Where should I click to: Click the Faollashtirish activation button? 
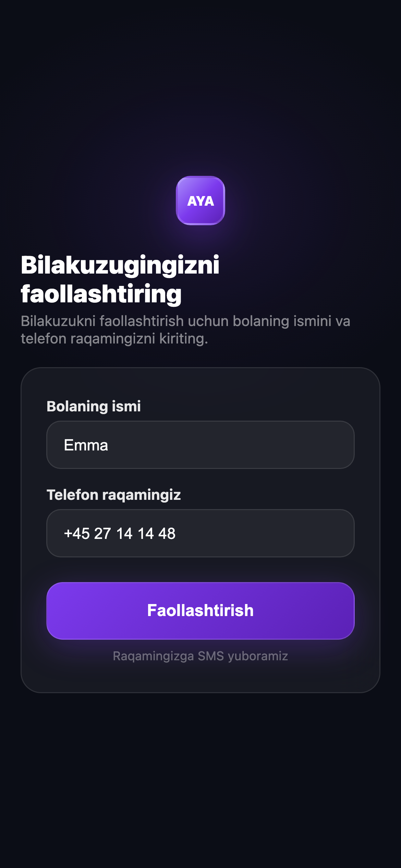tap(200, 610)
